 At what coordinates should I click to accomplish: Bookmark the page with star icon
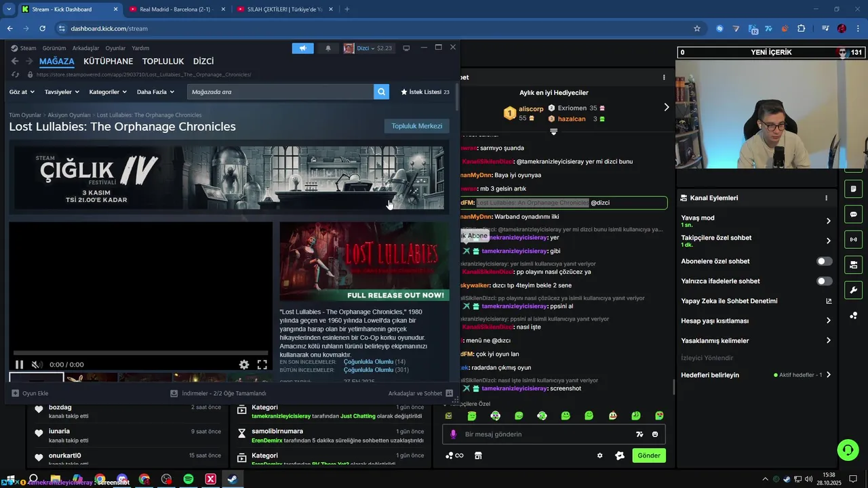696,28
